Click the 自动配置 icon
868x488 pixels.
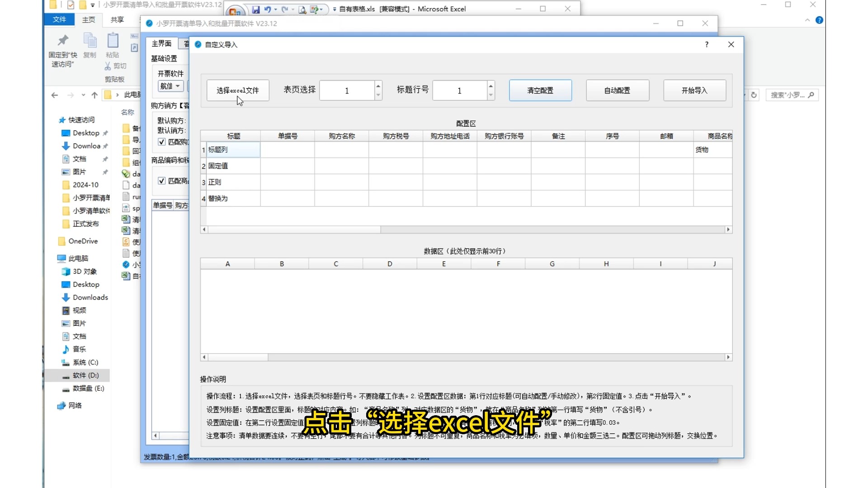pyautogui.click(x=617, y=90)
